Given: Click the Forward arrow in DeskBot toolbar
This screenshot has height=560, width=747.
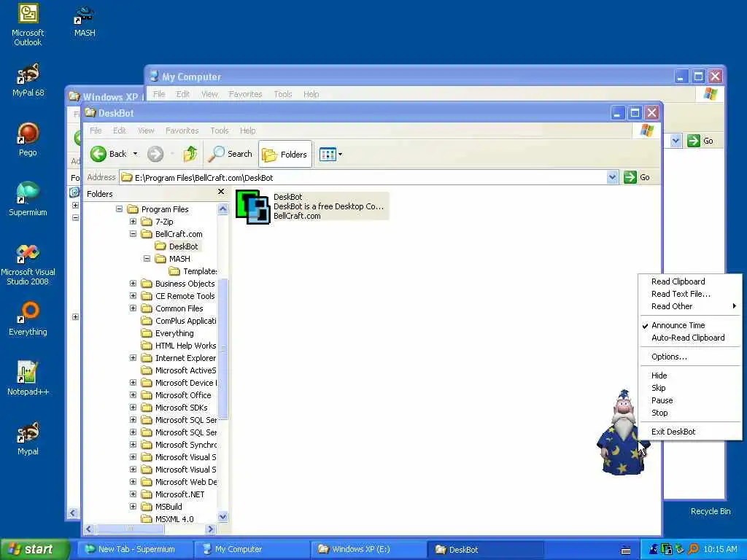Looking at the screenshot, I should click(x=155, y=154).
